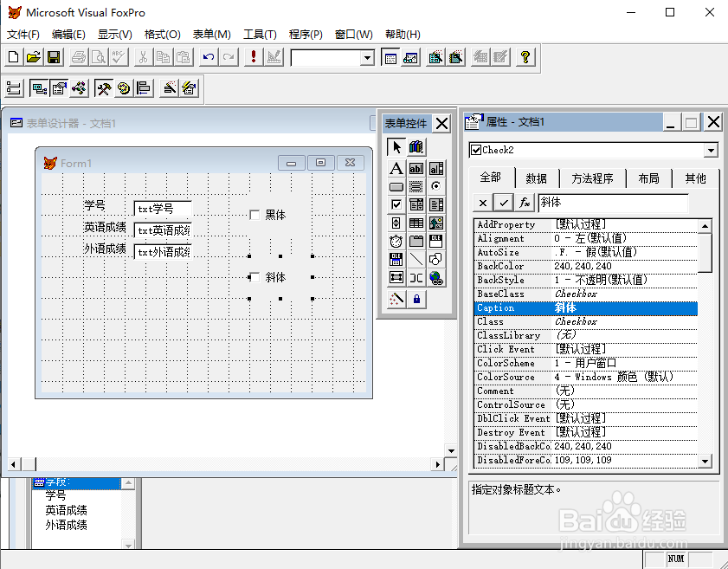Screen dimensions: 728x569
Task: Toggle the Color Palette toolbar button
Action: [x=124, y=88]
